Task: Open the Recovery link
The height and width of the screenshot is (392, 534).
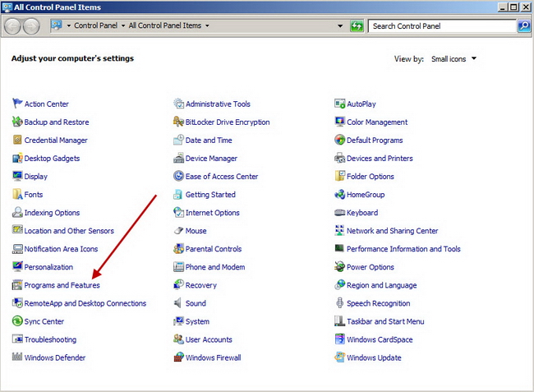Action: click(x=201, y=285)
